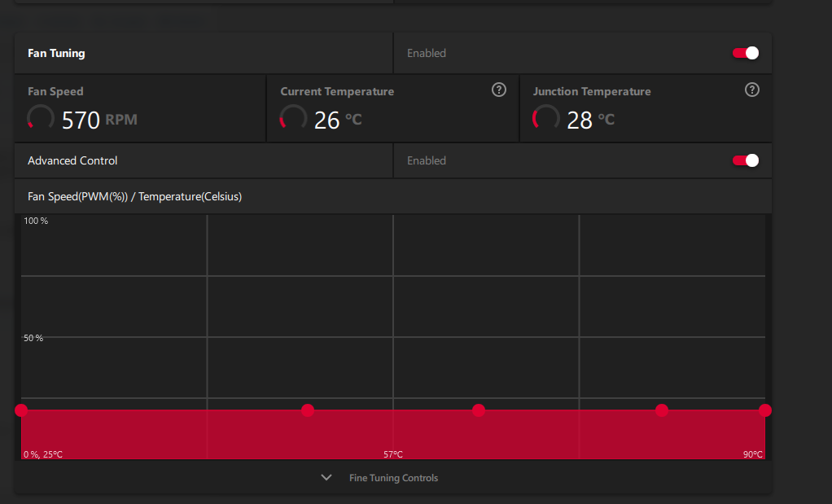This screenshot has width=832, height=504.
Task: Click the Junction Temperature gauge dial
Action: 546,118
